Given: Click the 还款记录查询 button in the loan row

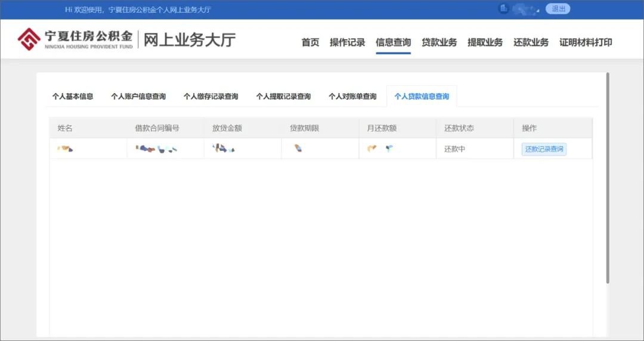Looking at the screenshot, I should click(x=544, y=149).
